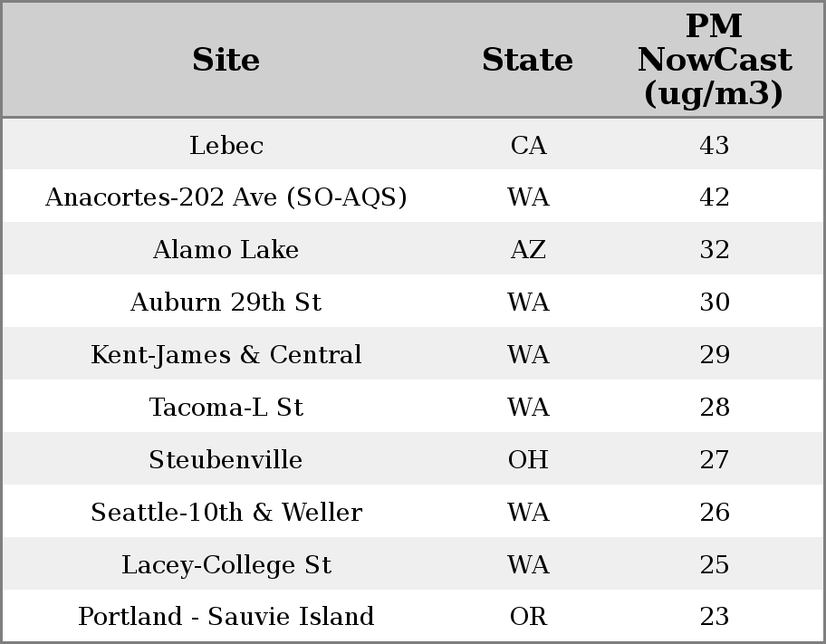This screenshot has width=826, height=644.
Task: Click the CA state cell
Action: click(x=528, y=146)
